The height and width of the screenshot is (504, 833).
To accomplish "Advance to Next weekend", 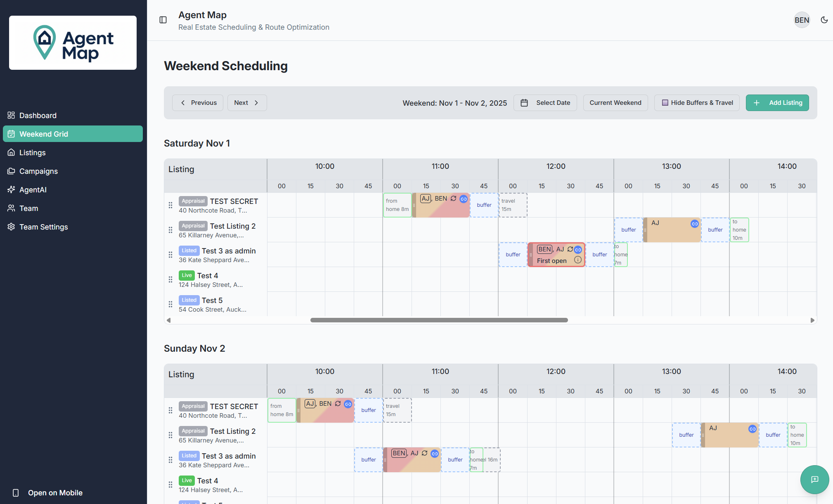I will 247,103.
